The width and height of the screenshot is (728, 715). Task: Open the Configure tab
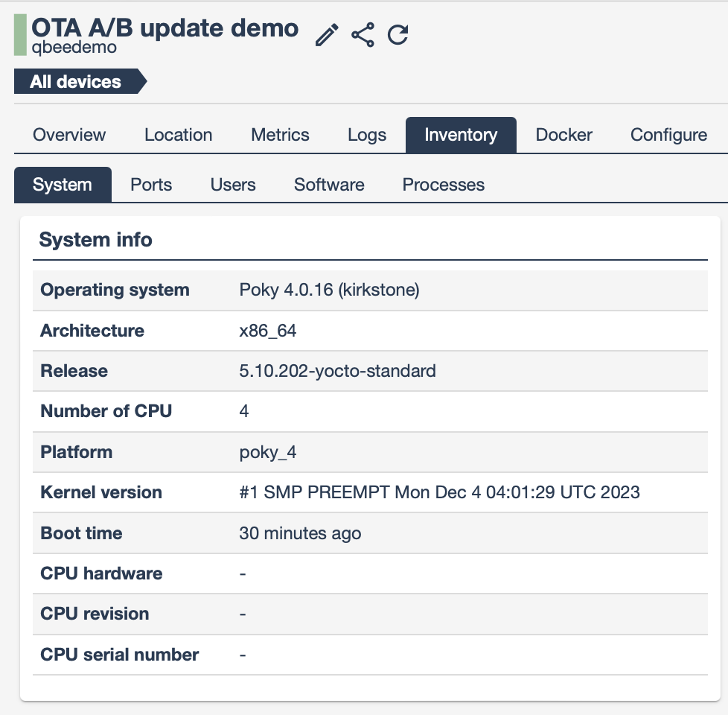(668, 135)
